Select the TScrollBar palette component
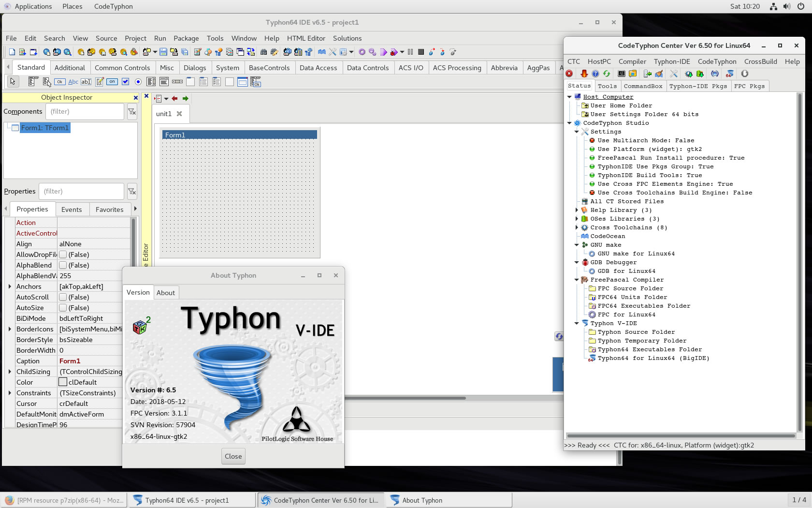Image resolution: width=812 pixels, height=508 pixels. point(177,82)
